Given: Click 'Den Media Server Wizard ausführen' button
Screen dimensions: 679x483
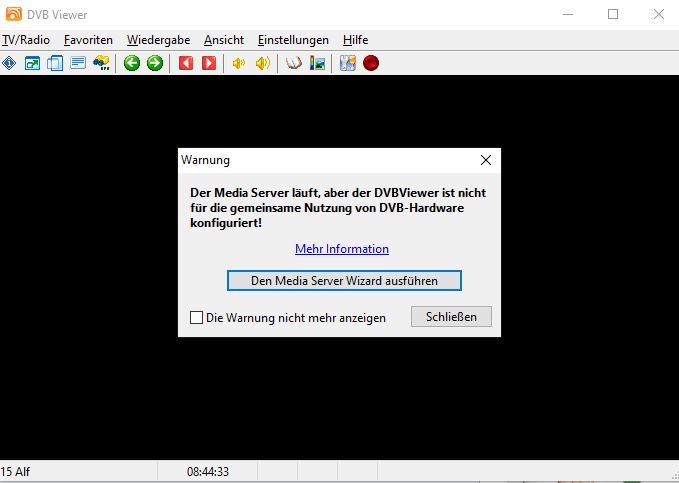Looking at the screenshot, I should coord(344,280).
